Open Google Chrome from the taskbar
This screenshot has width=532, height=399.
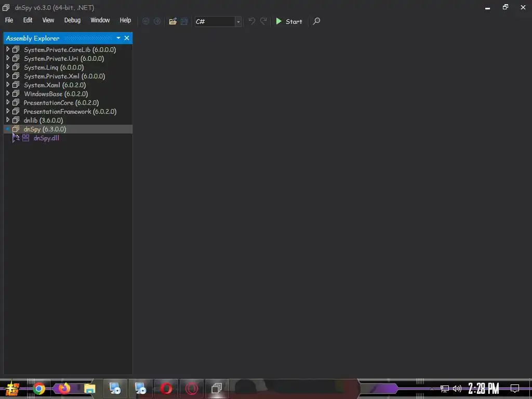(x=39, y=389)
